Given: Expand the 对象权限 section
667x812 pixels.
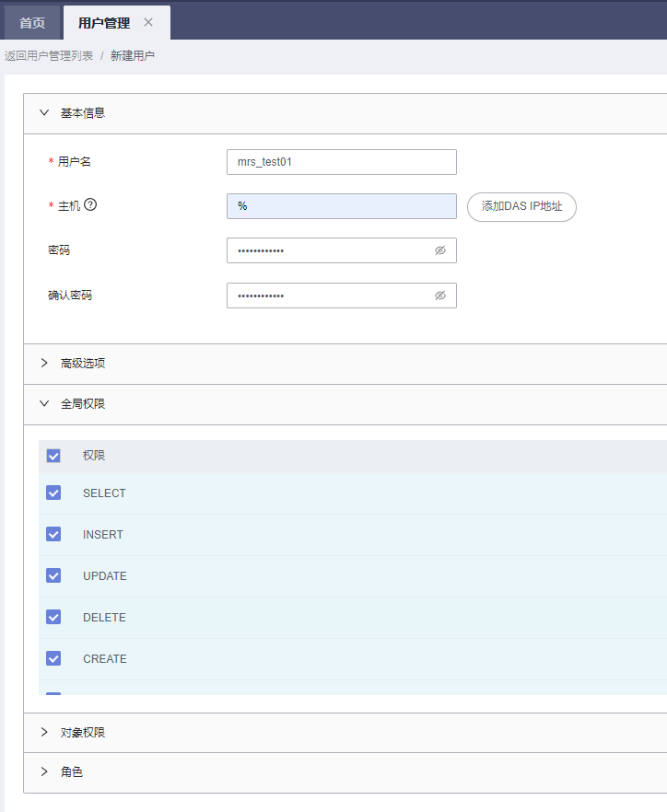Looking at the screenshot, I should [44, 733].
